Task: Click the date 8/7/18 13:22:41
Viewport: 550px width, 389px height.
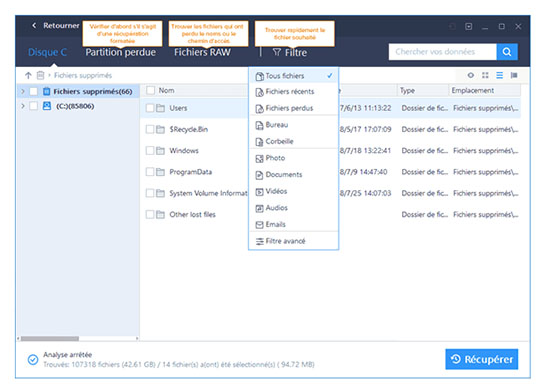Action: pos(365,151)
